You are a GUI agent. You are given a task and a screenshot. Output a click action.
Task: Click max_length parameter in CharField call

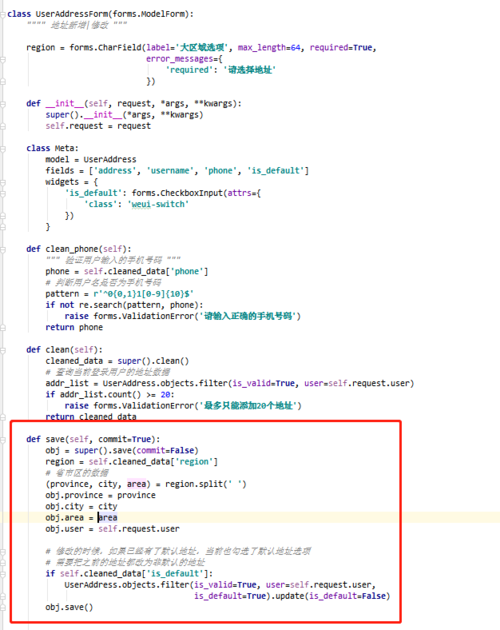tap(269, 47)
